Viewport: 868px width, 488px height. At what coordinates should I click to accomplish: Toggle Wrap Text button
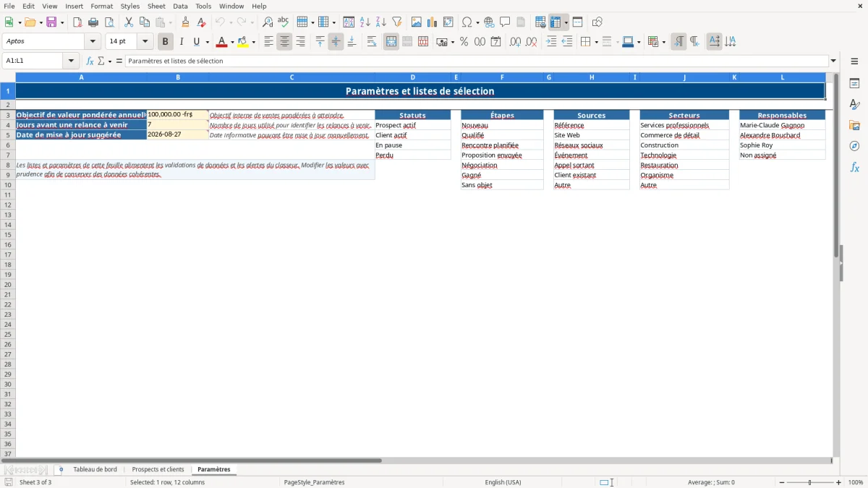click(x=372, y=42)
